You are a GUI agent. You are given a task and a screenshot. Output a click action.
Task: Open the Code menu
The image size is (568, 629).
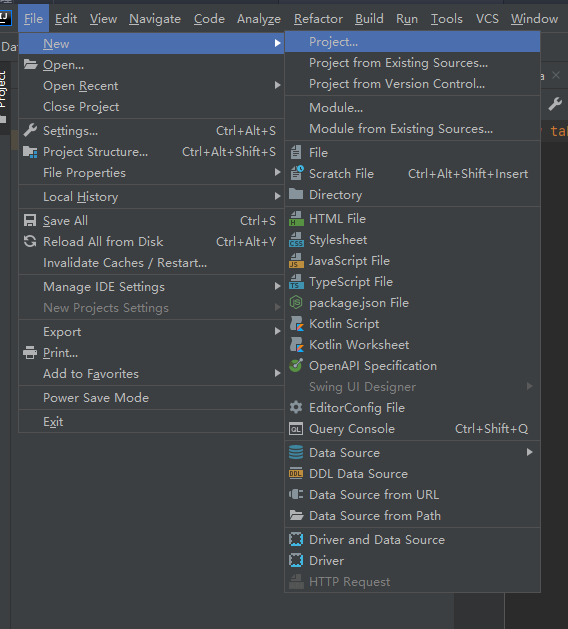[x=209, y=19]
